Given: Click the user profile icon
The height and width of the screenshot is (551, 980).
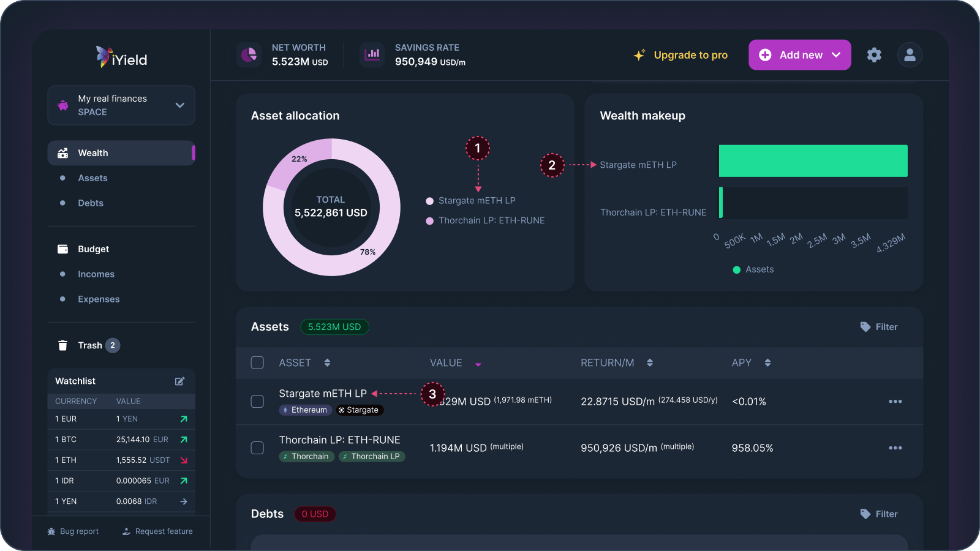Looking at the screenshot, I should [910, 54].
